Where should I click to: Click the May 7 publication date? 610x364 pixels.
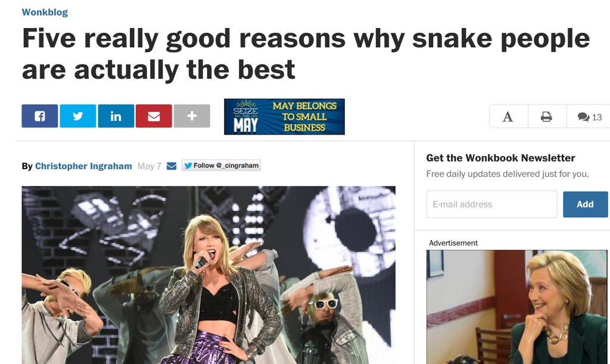coord(150,166)
